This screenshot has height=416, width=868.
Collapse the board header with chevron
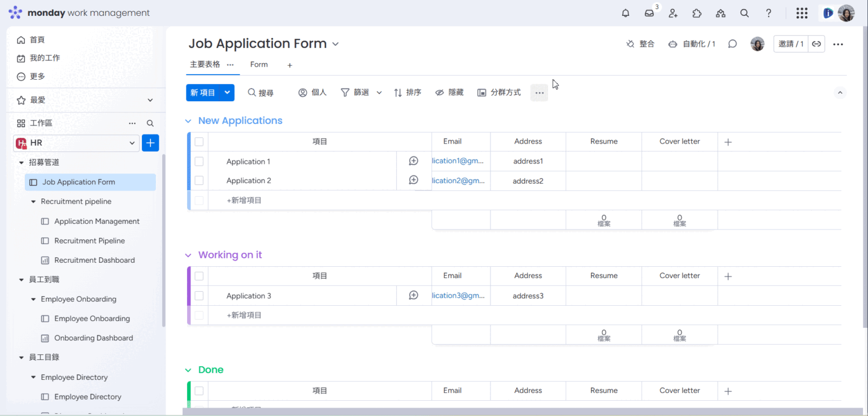click(x=840, y=93)
